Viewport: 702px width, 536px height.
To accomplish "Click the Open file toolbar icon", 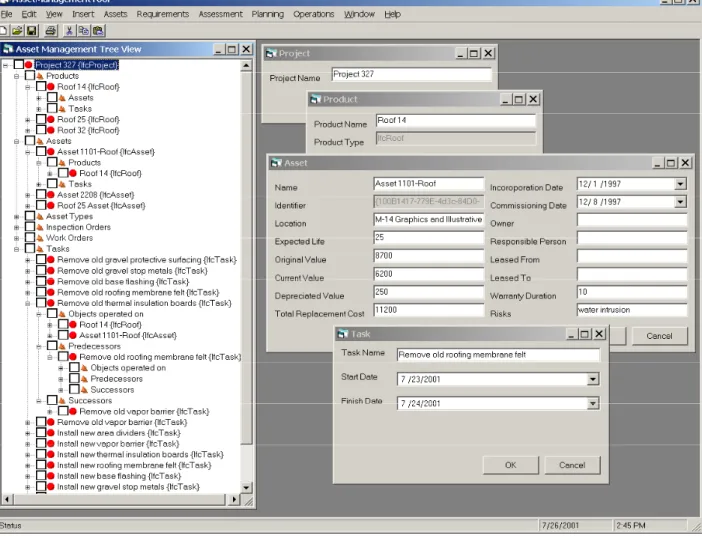I will 17,30.
